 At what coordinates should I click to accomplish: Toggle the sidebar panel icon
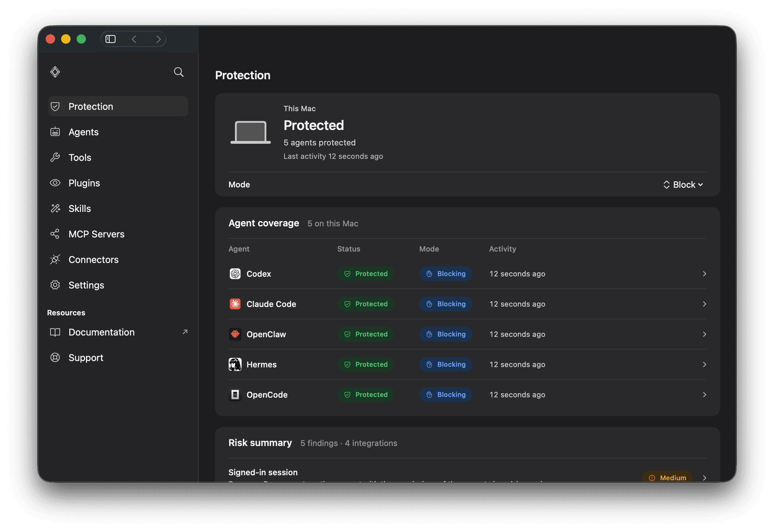coord(111,39)
